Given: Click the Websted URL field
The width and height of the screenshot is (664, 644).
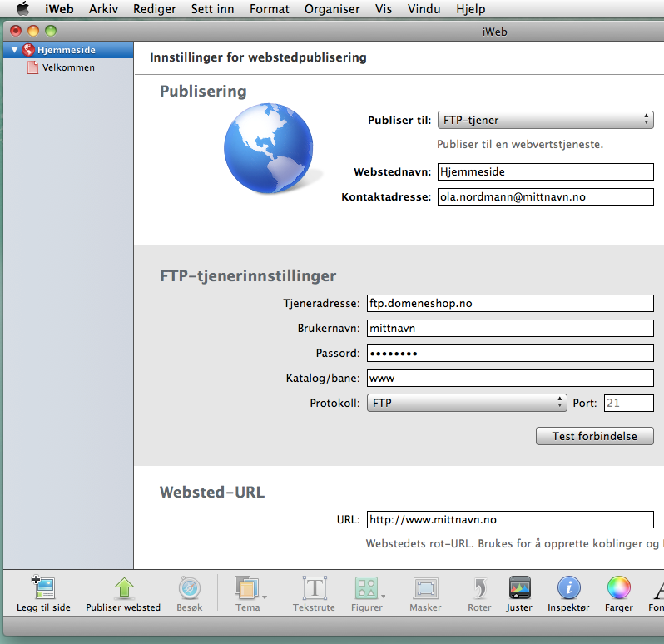Looking at the screenshot, I should [510, 519].
